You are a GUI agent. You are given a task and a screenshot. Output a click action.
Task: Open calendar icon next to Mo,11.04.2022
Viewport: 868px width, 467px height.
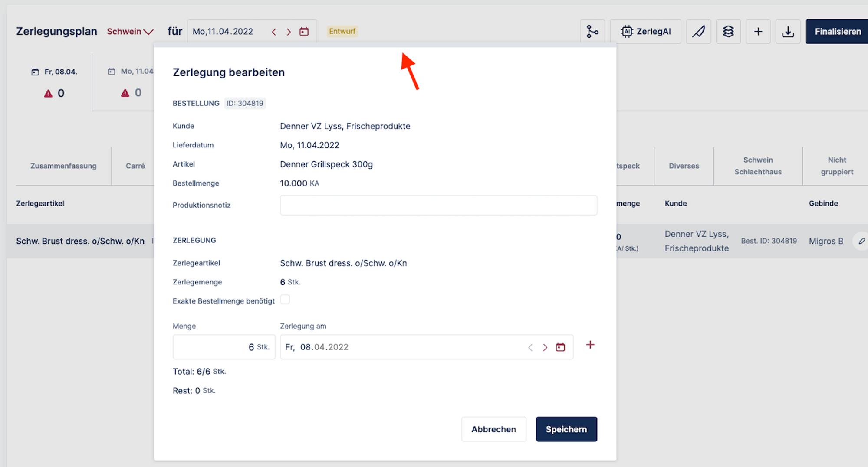click(304, 32)
